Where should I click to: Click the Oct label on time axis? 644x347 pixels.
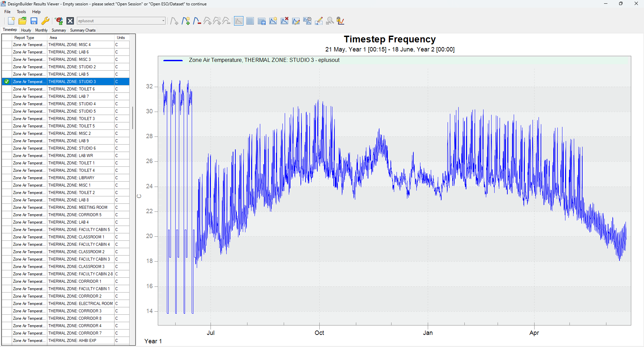coord(319,333)
